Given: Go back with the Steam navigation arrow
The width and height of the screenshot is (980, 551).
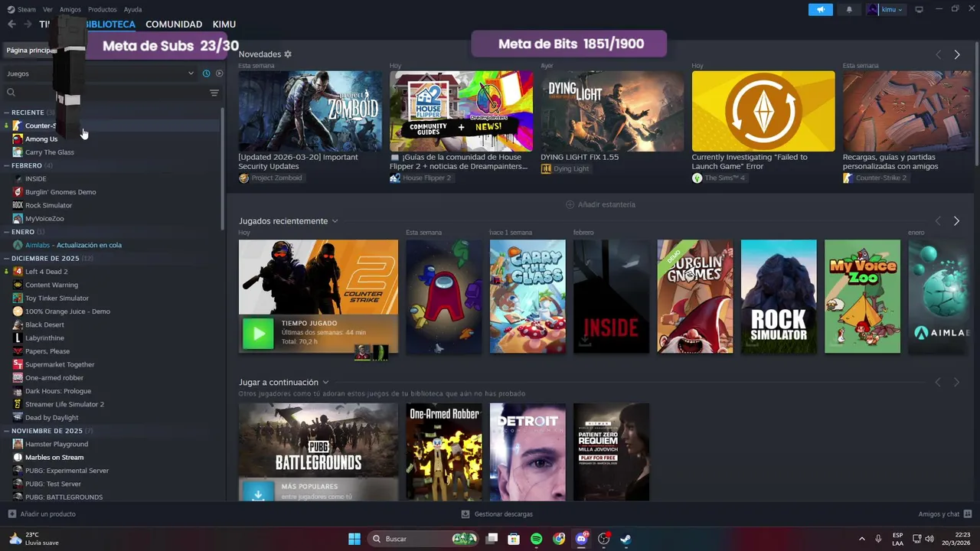Looking at the screenshot, I should [x=11, y=24].
